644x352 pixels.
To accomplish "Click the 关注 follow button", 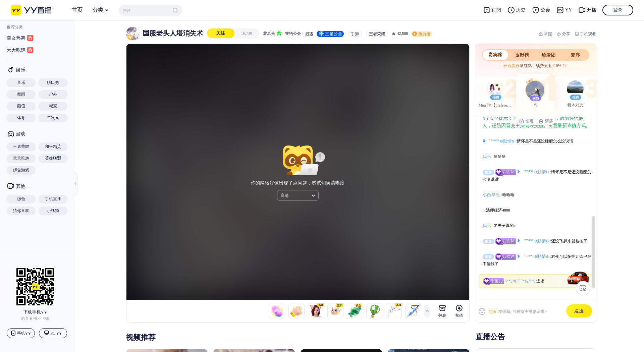I will [x=221, y=33].
